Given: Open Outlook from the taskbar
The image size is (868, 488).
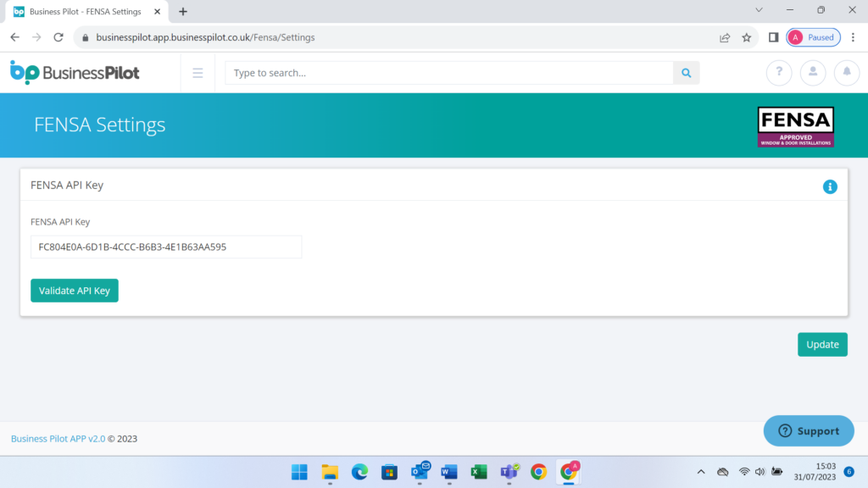Looking at the screenshot, I should pyautogui.click(x=420, y=472).
